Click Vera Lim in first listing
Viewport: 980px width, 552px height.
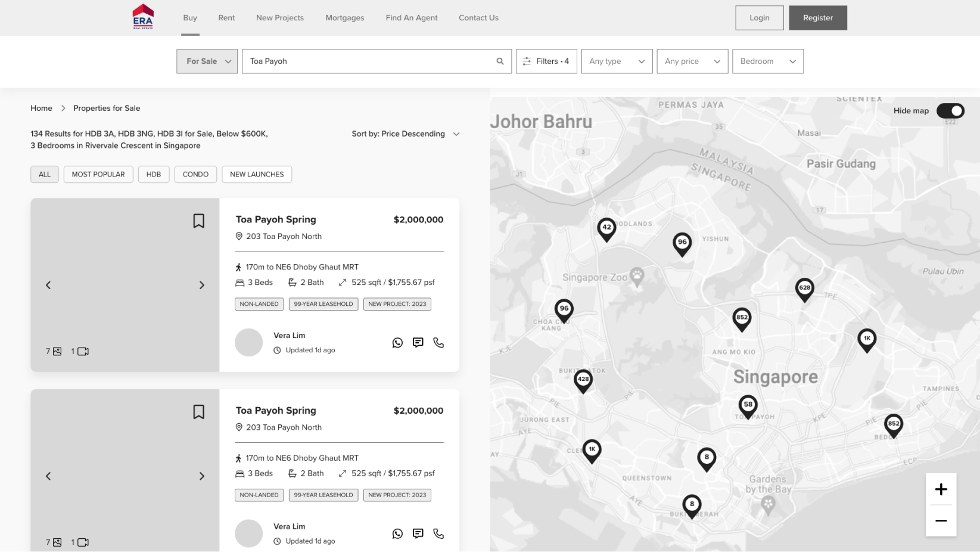point(290,336)
